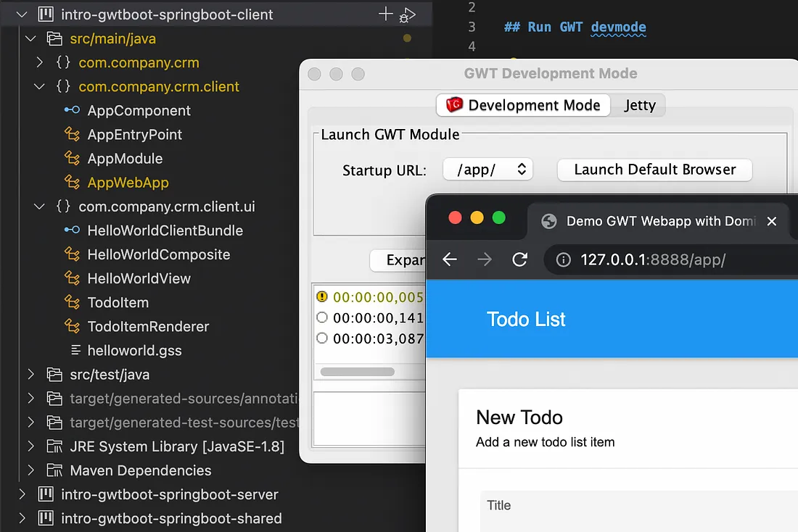Expand target/generated-sources/annotations folder
This screenshot has height=532, width=798.
click(x=31, y=398)
